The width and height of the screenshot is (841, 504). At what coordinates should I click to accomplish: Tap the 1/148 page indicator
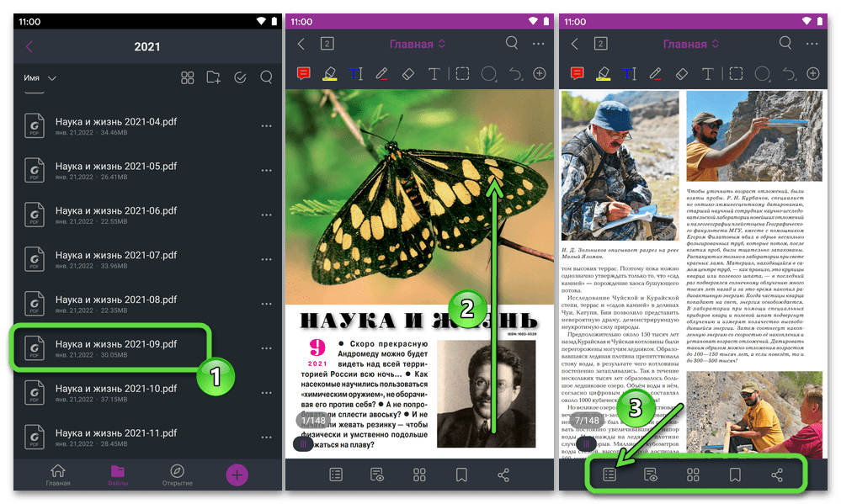point(313,421)
